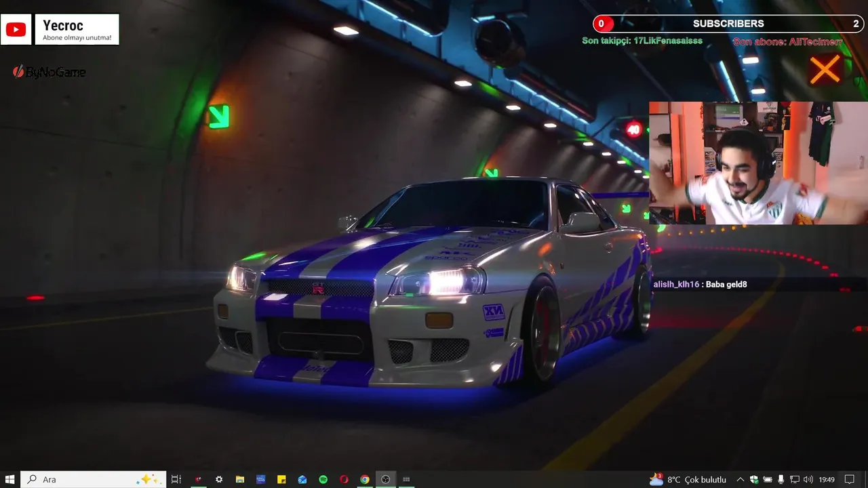Open the grey grid app after OBS

coord(407,479)
